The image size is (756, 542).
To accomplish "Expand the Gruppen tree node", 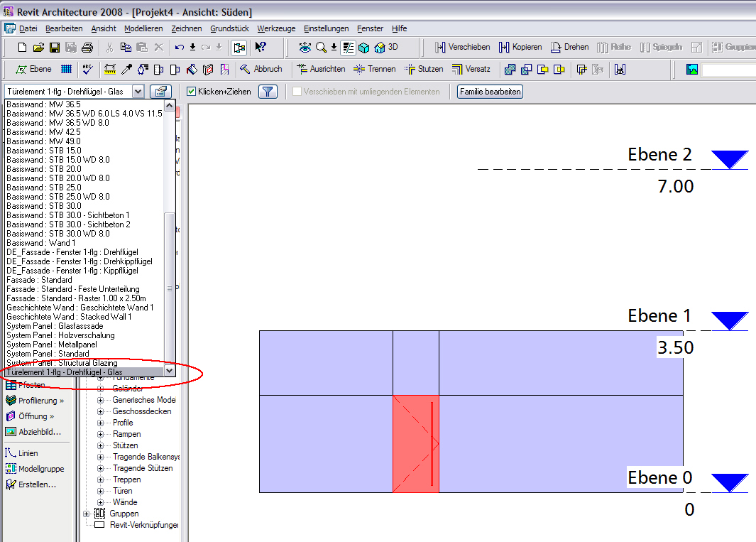I will click(87, 514).
